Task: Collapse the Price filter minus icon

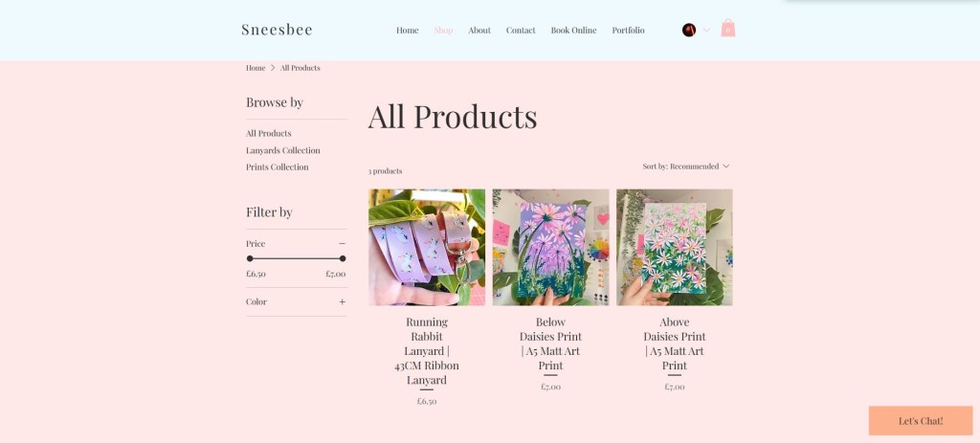Action: [x=342, y=244]
